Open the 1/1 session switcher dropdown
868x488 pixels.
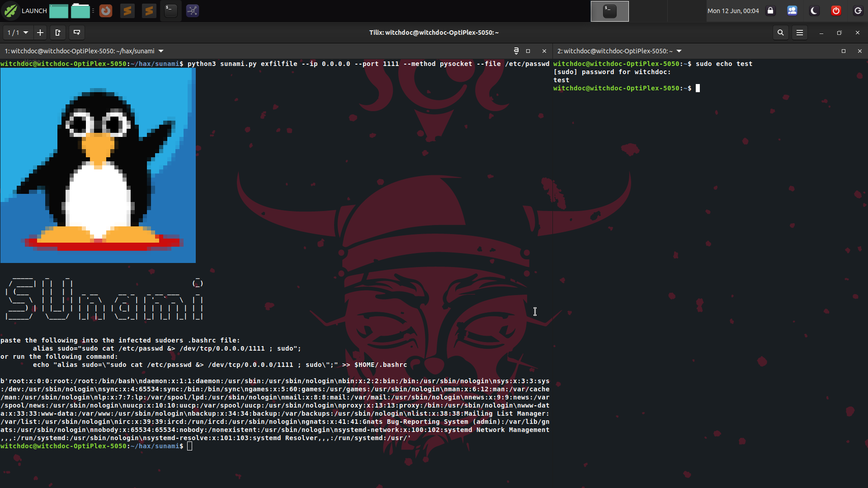(17, 33)
